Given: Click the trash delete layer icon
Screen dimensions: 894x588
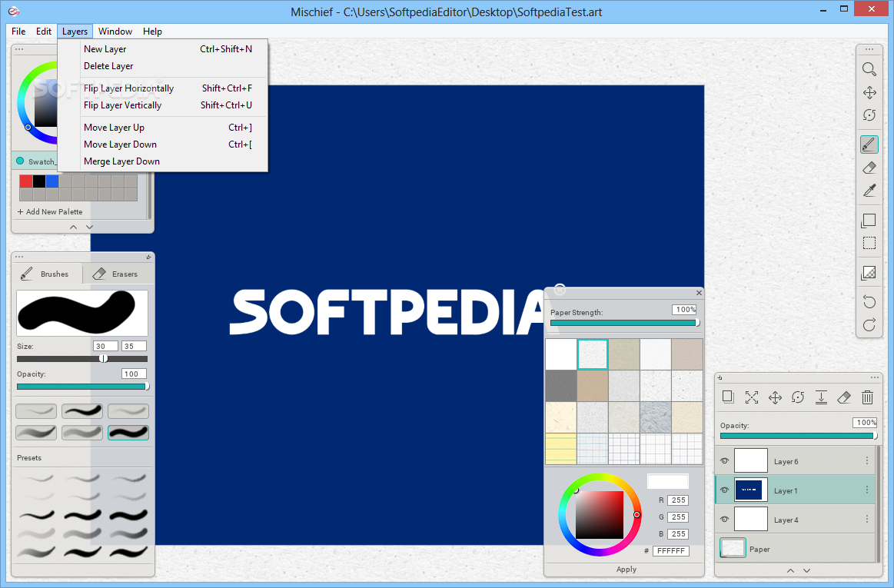Looking at the screenshot, I should [867, 397].
